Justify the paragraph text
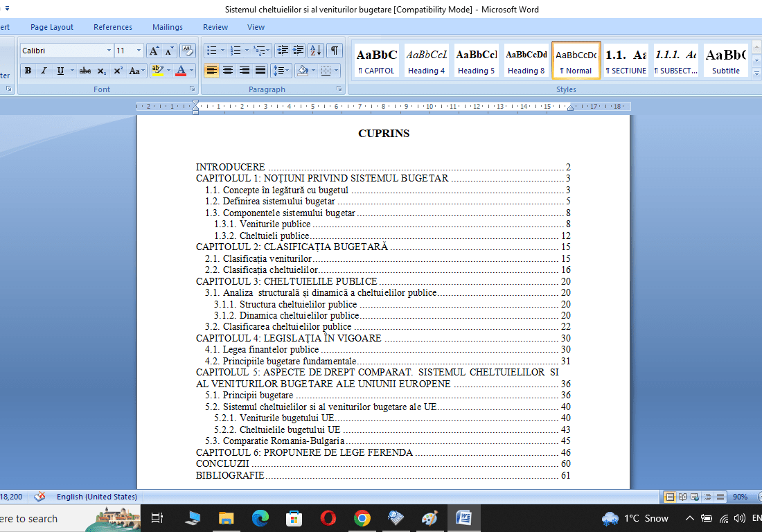 pyautogui.click(x=260, y=71)
